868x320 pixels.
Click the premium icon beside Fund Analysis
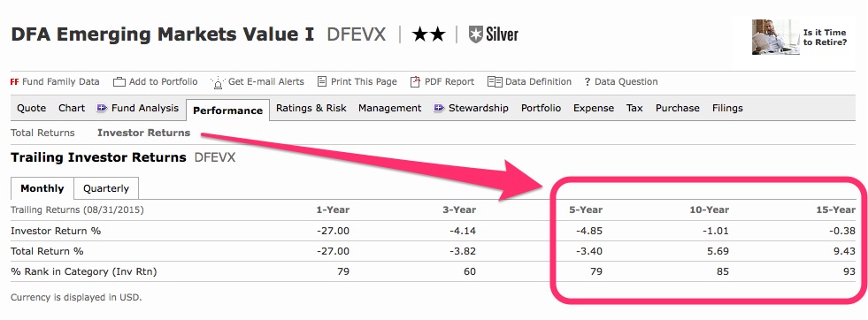coord(102,108)
